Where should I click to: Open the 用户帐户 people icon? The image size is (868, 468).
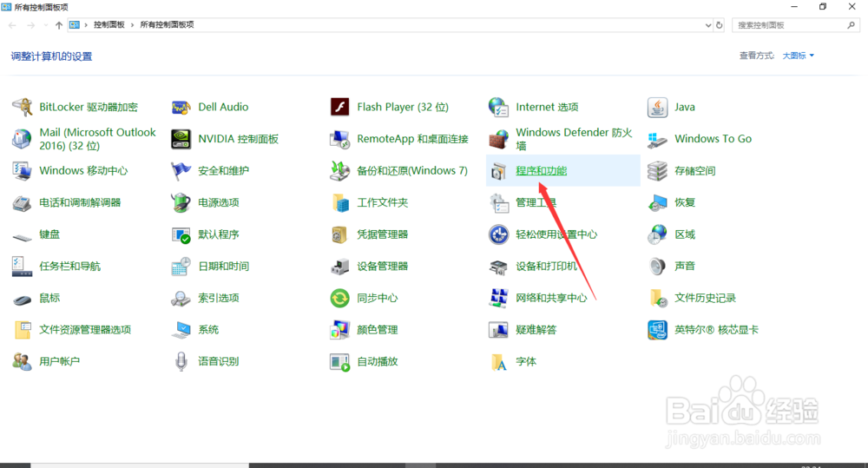tap(23, 362)
